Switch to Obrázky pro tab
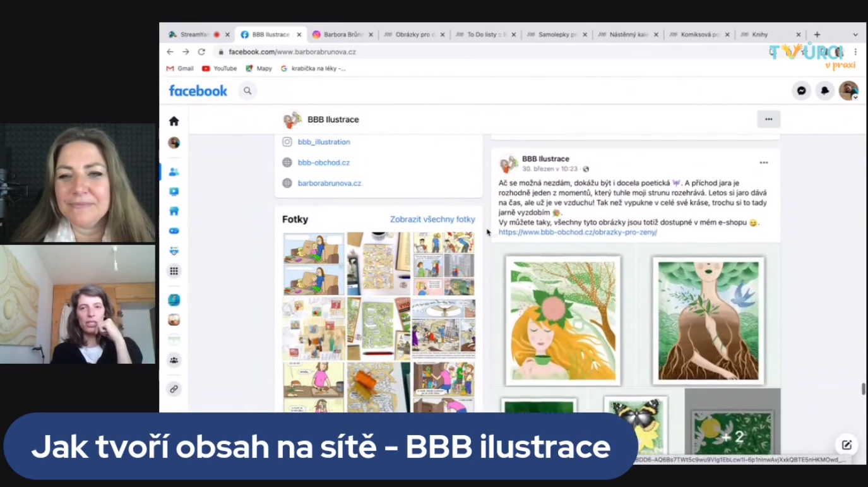This screenshot has height=487, width=868. [x=414, y=35]
